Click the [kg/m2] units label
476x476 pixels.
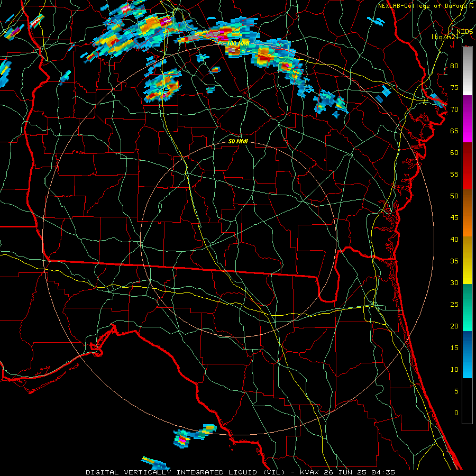click(445, 36)
